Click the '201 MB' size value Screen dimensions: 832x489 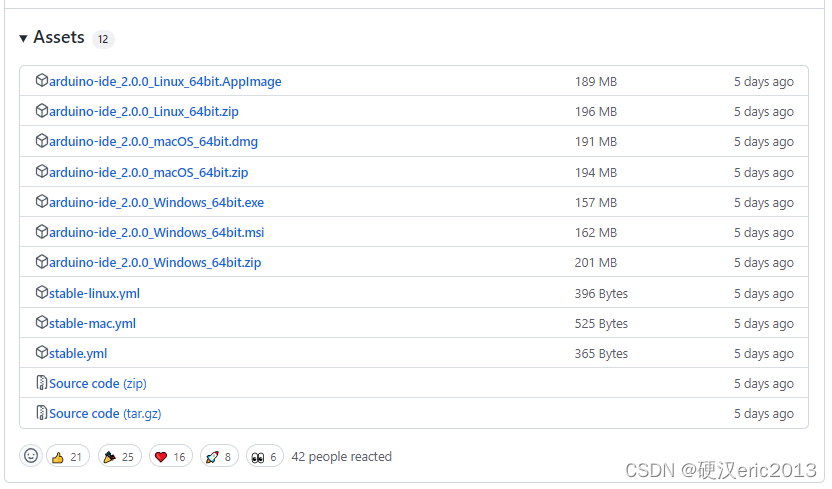coord(596,263)
